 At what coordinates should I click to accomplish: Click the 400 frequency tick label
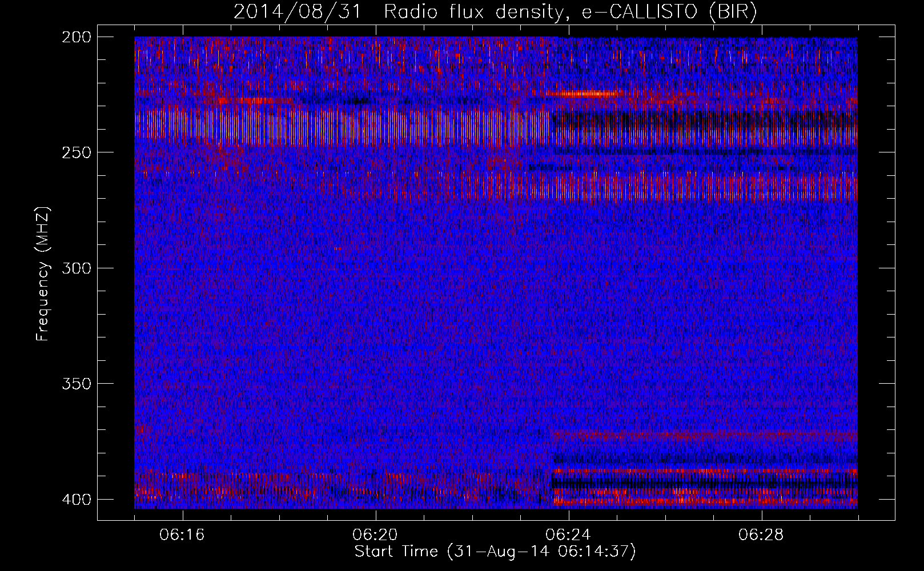coord(76,499)
